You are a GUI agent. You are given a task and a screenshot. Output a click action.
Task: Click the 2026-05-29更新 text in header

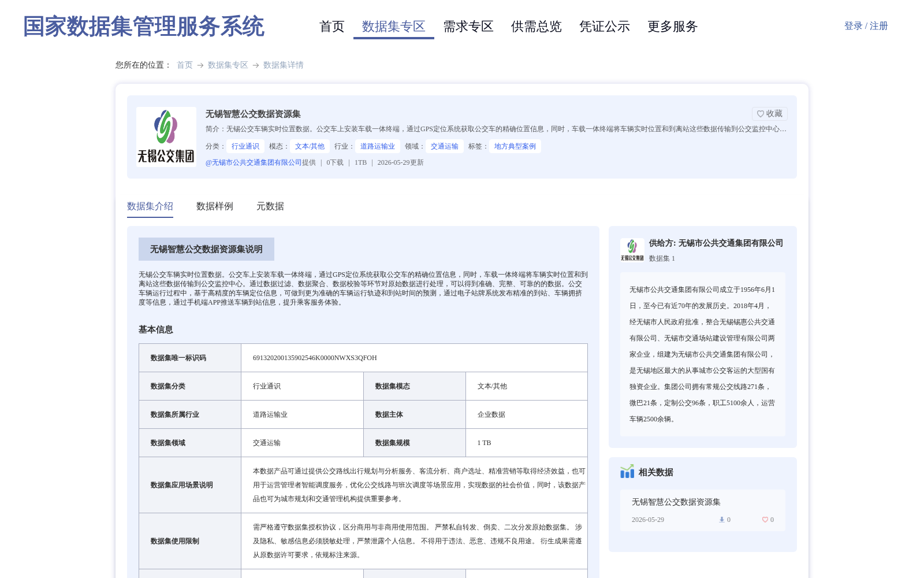point(401,162)
